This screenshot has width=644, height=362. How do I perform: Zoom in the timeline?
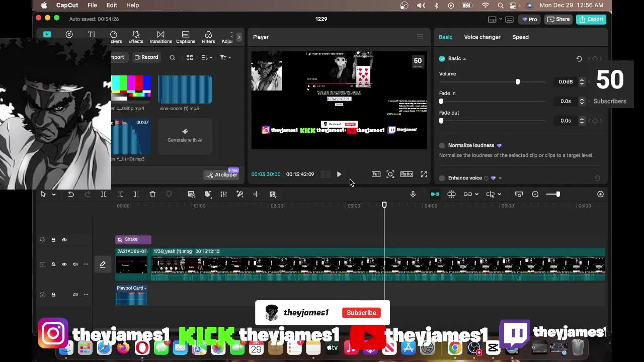coord(600,194)
